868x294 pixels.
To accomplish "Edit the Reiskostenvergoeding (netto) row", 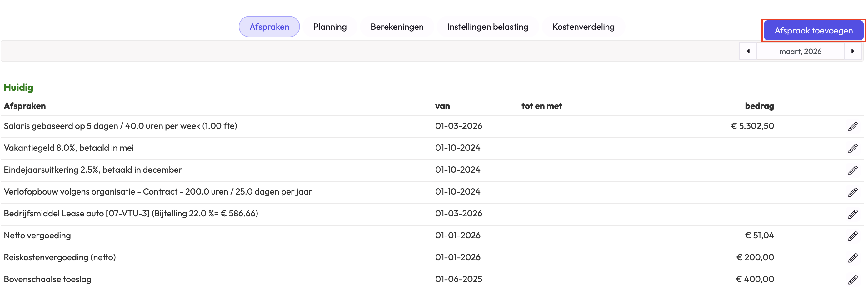I will [x=852, y=258].
